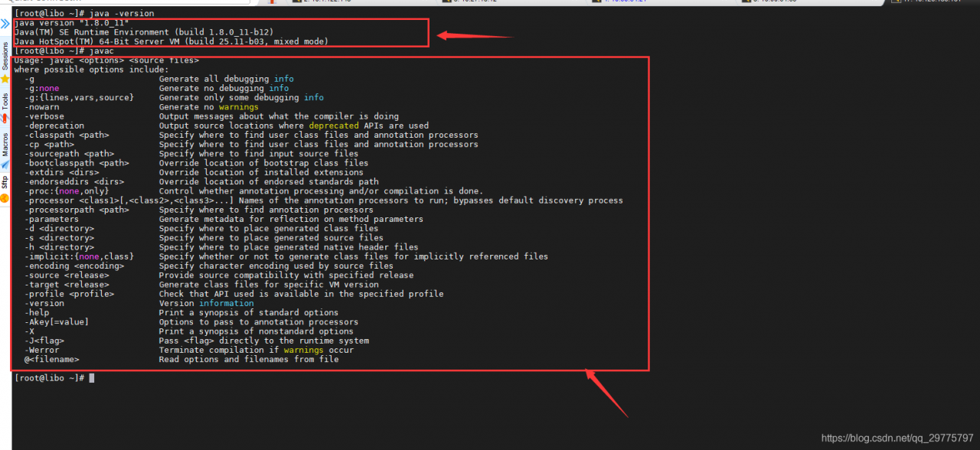
Task: Click the '-bootclasspath <path>' option
Action: pyautogui.click(x=77, y=163)
